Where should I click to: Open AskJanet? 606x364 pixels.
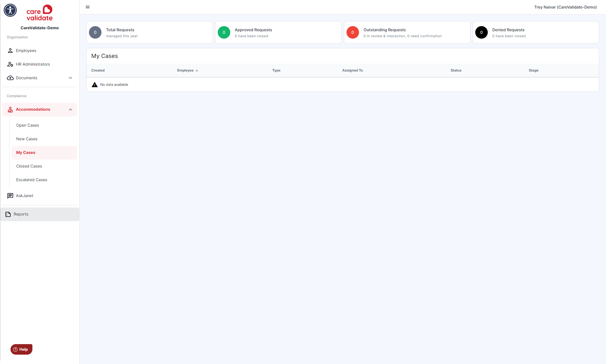(x=40, y=196)
